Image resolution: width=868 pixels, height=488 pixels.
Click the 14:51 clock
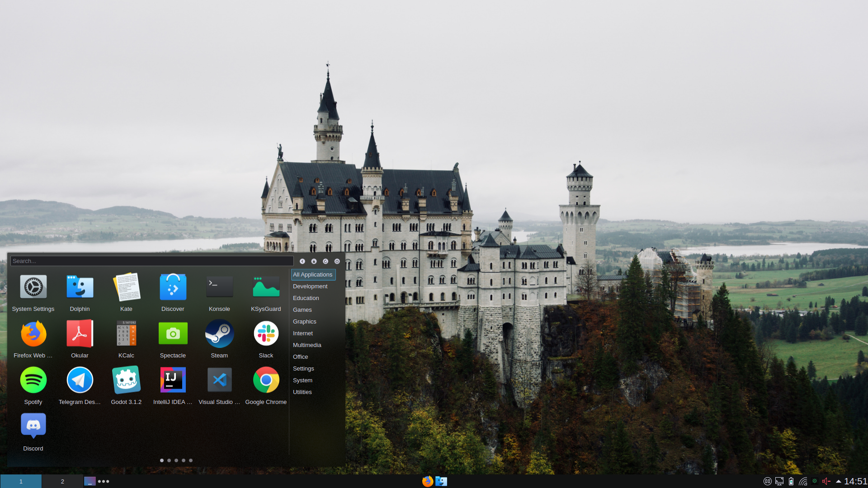tap(856, 481)
